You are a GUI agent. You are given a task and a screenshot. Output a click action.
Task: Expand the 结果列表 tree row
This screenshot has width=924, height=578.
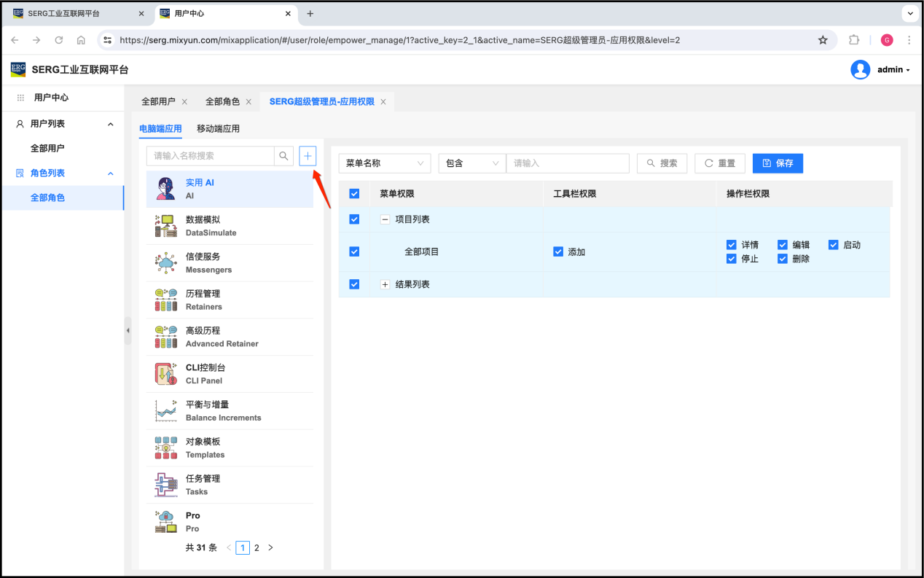(385, 284)
